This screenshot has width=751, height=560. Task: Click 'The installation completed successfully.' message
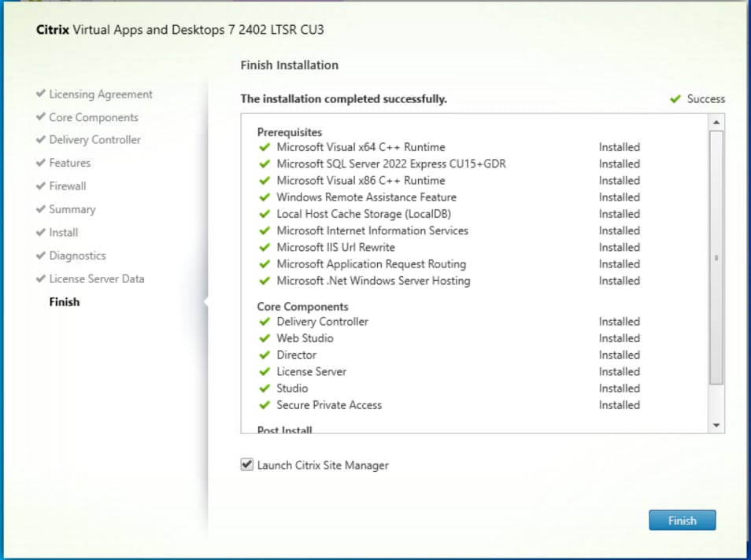tap(343, 99)
